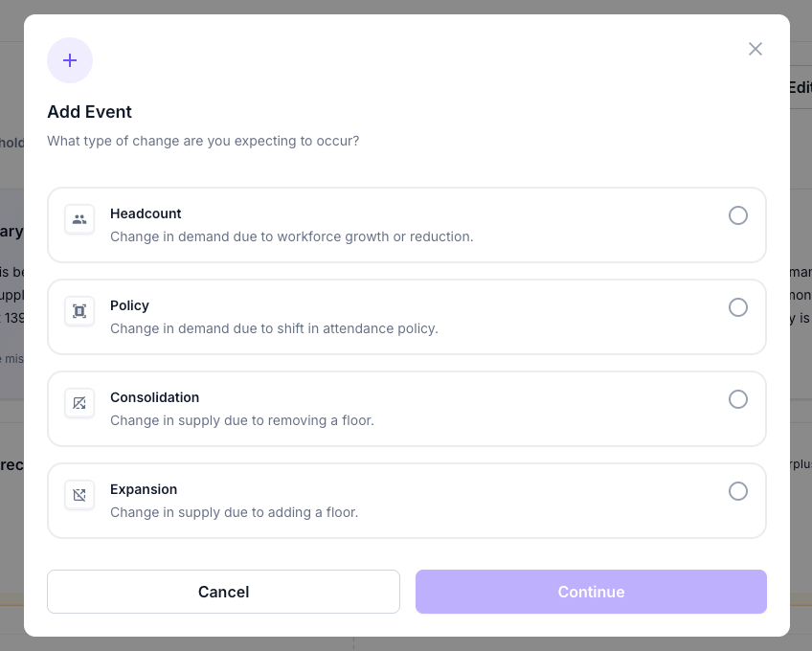Click the Headcount option title
The width and height of the screenshot is (812, 651).
(x=146, y=213)
